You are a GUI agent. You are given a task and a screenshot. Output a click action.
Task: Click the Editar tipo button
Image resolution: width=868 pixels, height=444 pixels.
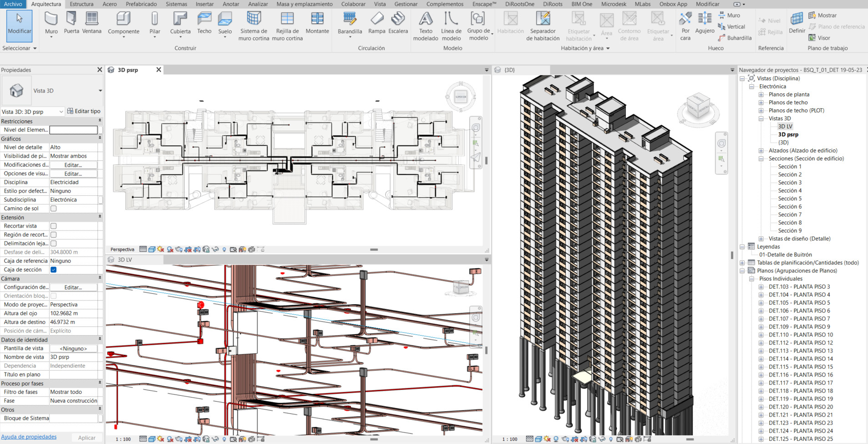pyautogui.click(x=84, y=111)
